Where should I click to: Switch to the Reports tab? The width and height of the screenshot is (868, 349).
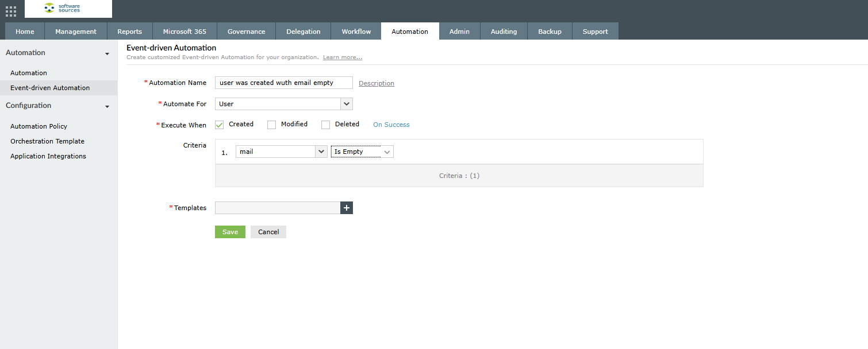[x=129, y=32]
